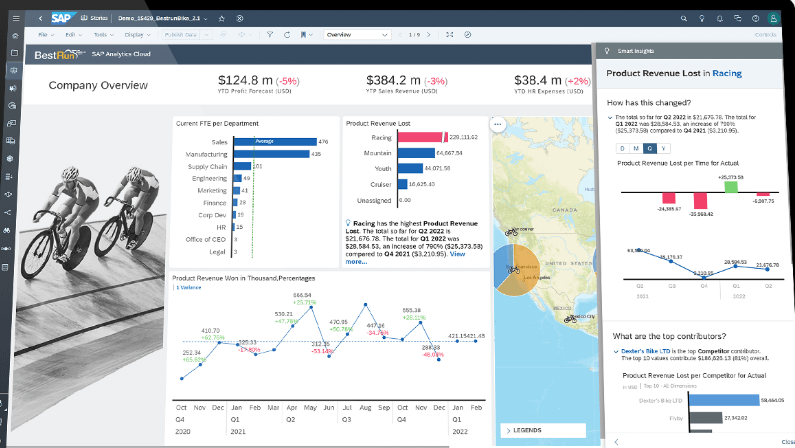The width and height of the screenshot is (795, 448).
Task: Open the Overview page dropdown
Action: 357,34
